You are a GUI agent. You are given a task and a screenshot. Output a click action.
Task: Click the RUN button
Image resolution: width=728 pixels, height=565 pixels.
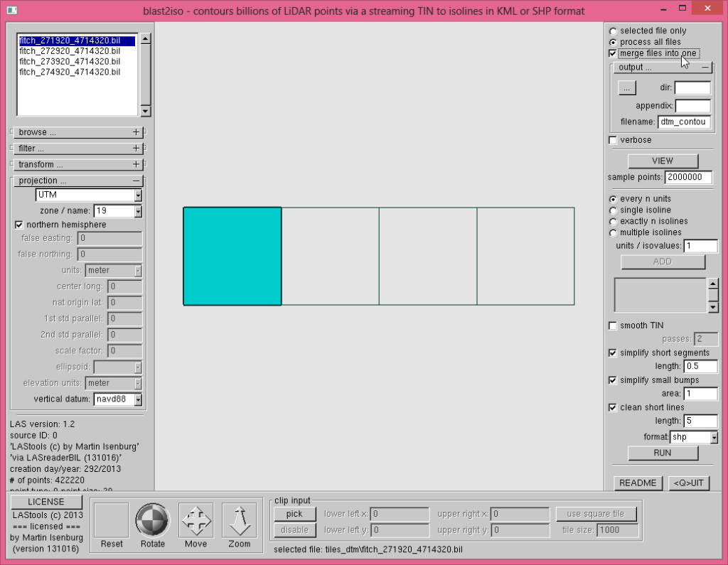pyautogui.click(x=663, y=453)
